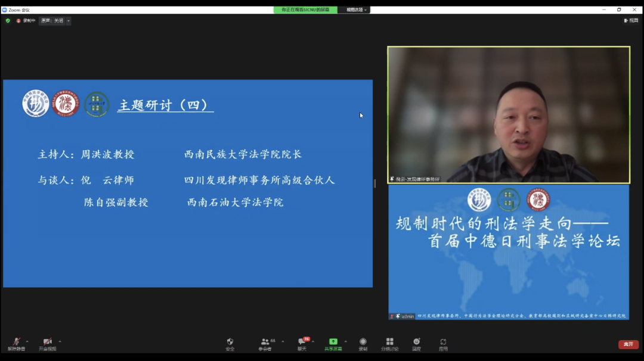Expand audio options arrow beside microphone
Viewport: 644px width, 361px height.
pyautogui.click(x=27, y=341)
